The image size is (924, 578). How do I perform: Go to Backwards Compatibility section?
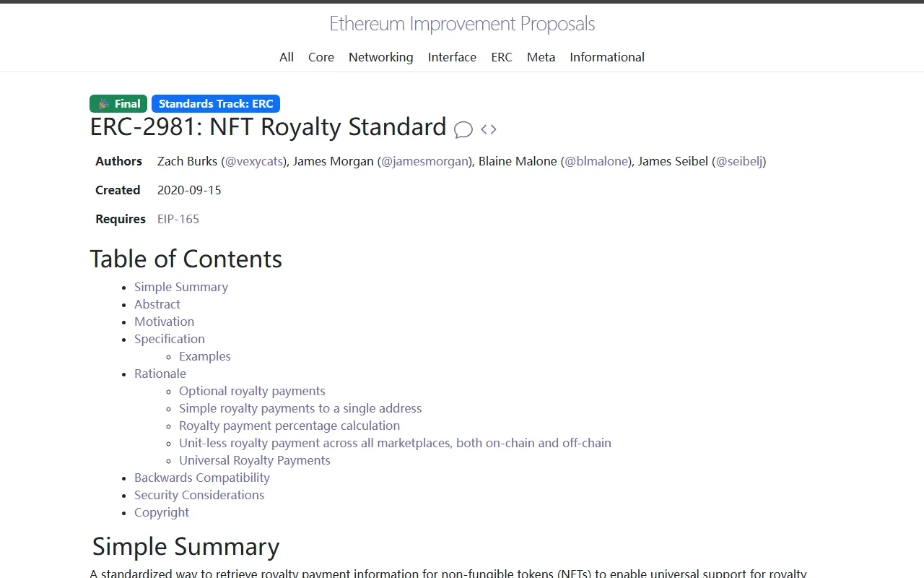[x=202, y=478]
